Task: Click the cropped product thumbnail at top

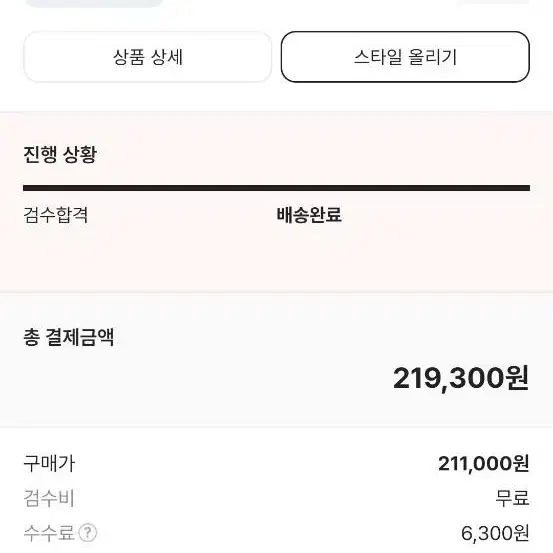Action: pyautogui.click(x=95, y=3)
